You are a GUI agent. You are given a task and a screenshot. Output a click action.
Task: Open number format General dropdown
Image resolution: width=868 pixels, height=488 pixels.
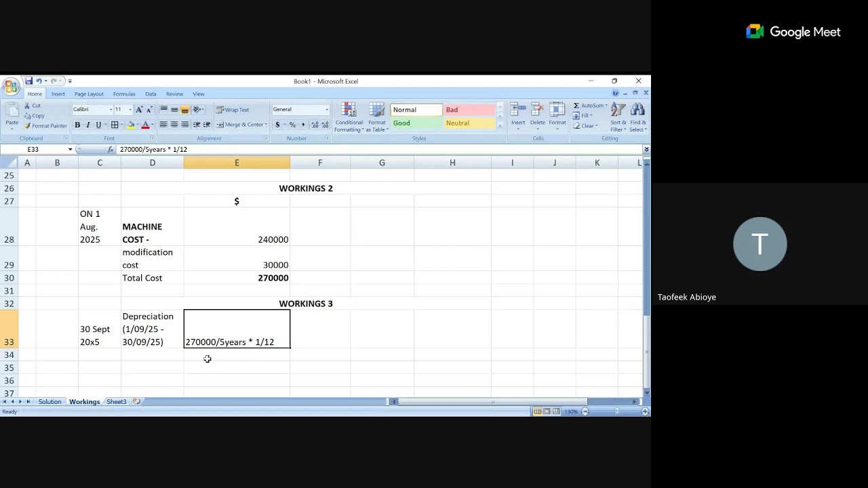326,109
